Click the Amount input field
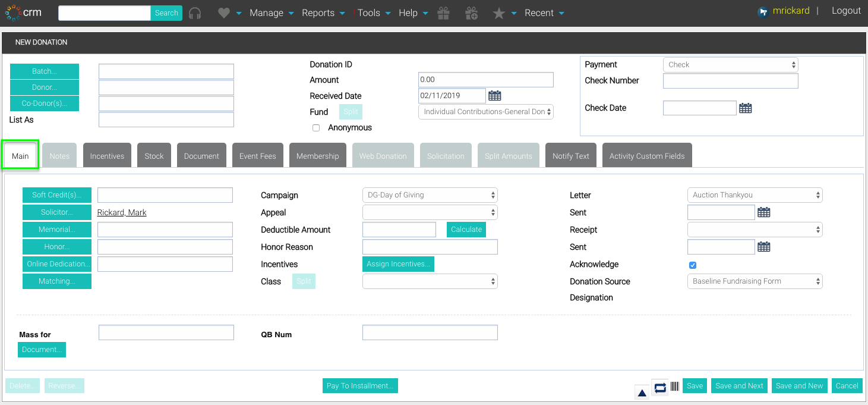The width and height of the screenshot is (868, 405). [485, 80]
